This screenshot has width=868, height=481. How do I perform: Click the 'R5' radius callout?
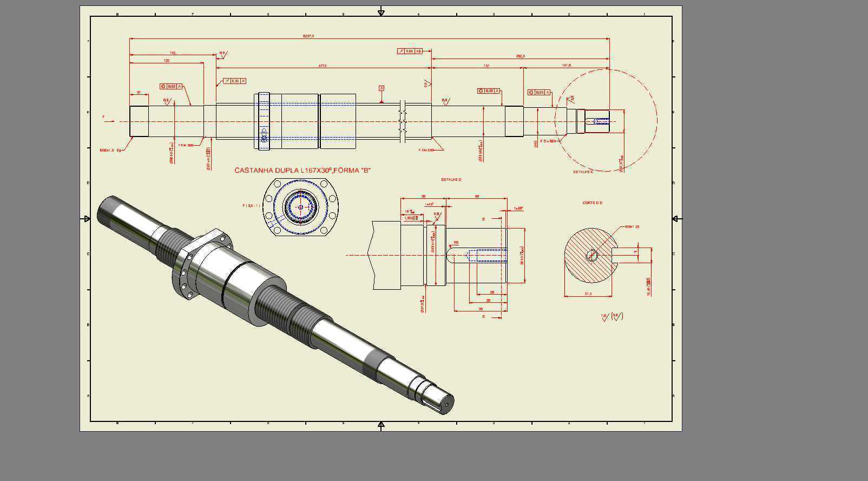pos(456,243)
